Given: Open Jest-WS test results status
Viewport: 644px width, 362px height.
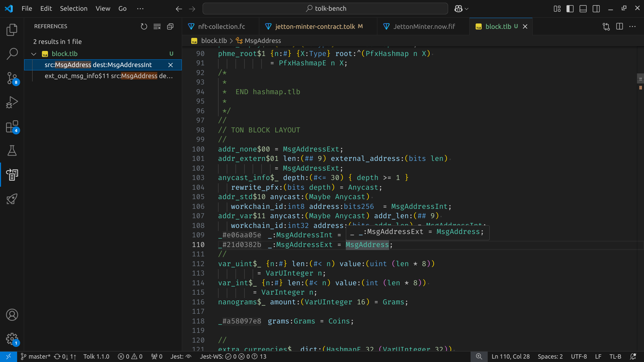Looking at the screenshot, I should tap(233, 357).
